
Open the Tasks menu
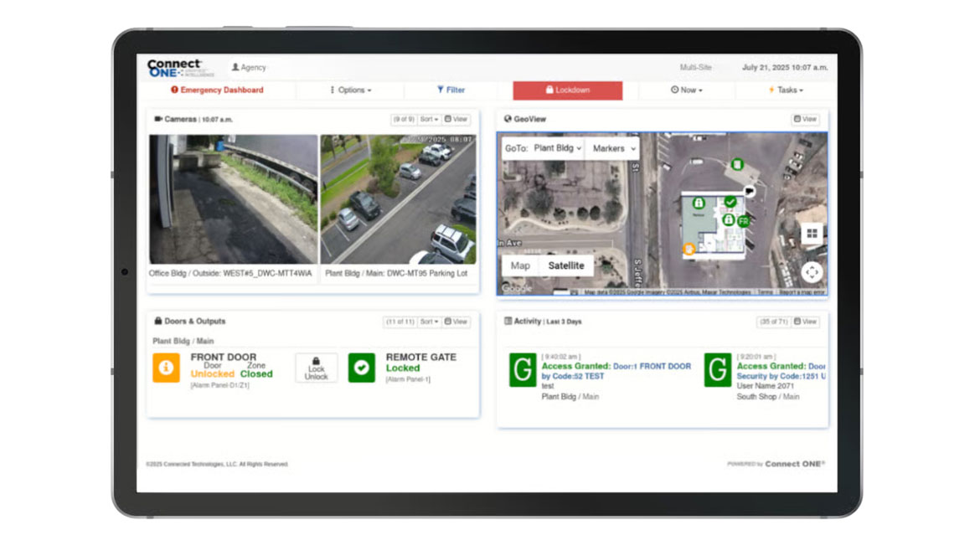(x=786, y=90)
